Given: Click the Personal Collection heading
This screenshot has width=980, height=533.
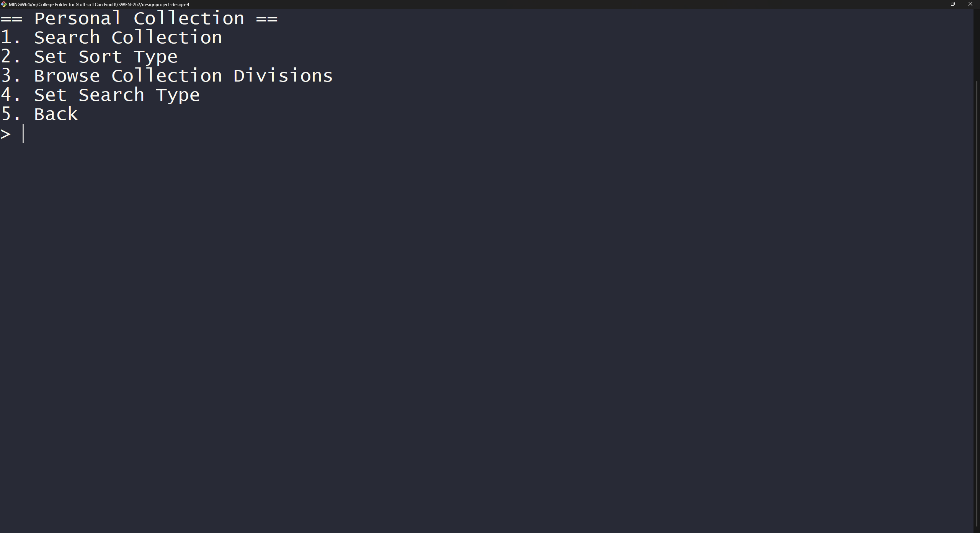Looking at the screenshot, I should pyautogui.click(x=139, y=18).
